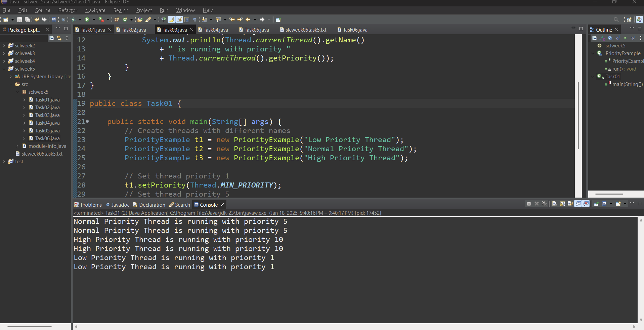This screenshot has width=644, height=330.
Task: Click the New Java Class icon
Action: pyautogui.click(x=125, y=19)
